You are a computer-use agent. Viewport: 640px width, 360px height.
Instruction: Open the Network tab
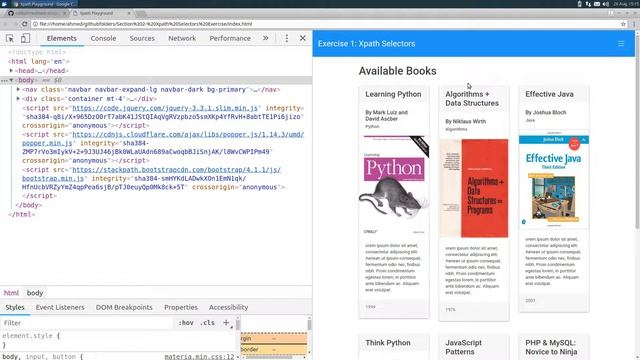pos(182,38)
